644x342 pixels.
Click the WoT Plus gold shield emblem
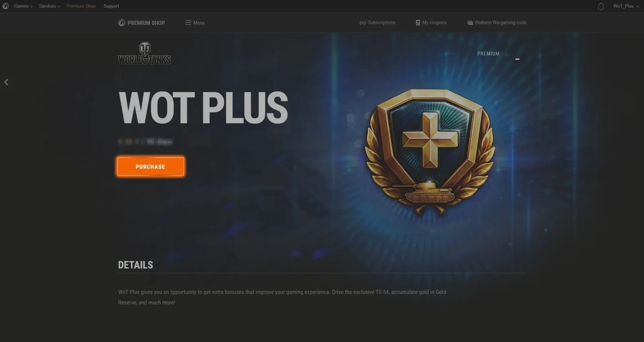[x=430, y=152]
